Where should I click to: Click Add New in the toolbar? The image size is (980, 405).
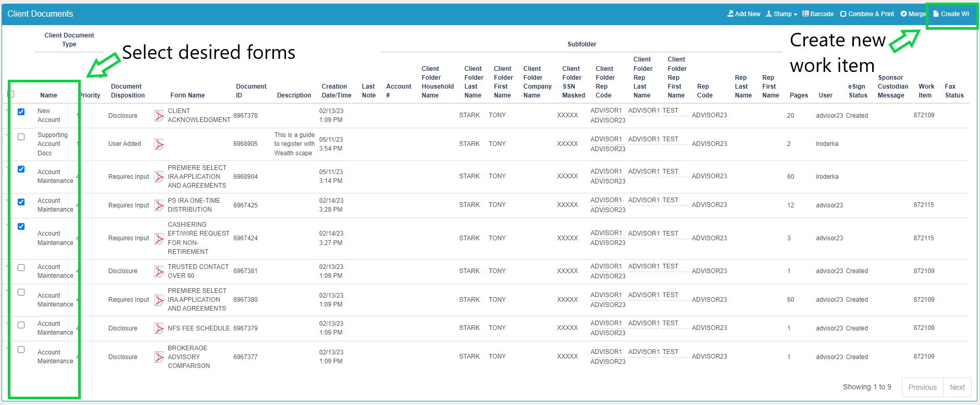pyautogui.click(x=743, y=14)
